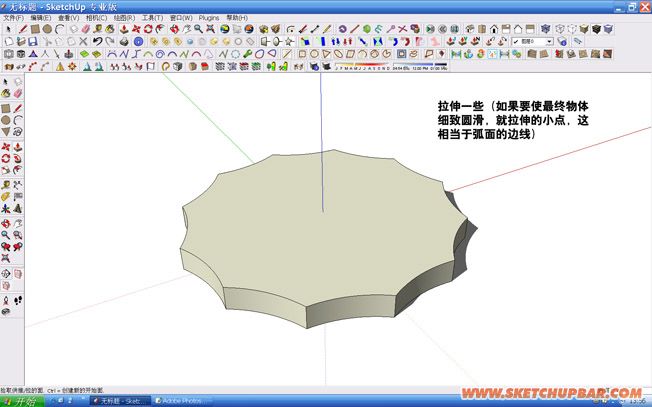Save the model with the floppy disk icon

33,42
